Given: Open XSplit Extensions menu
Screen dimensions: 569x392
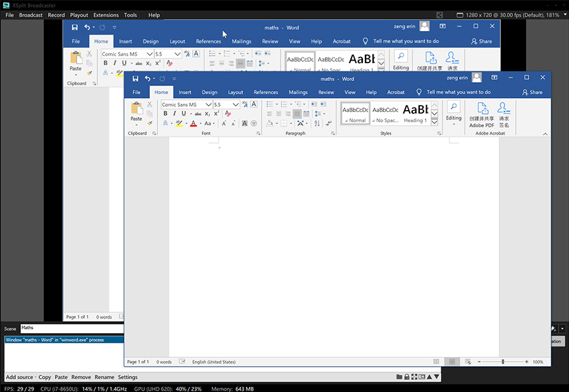Looking at the screenshot, I should point(106,15).
